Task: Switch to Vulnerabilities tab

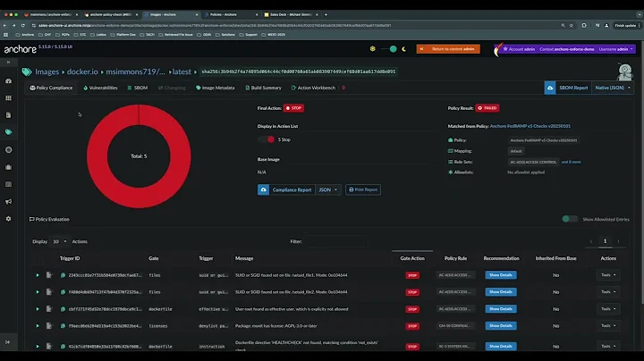Action: click(x=100, y=88)
